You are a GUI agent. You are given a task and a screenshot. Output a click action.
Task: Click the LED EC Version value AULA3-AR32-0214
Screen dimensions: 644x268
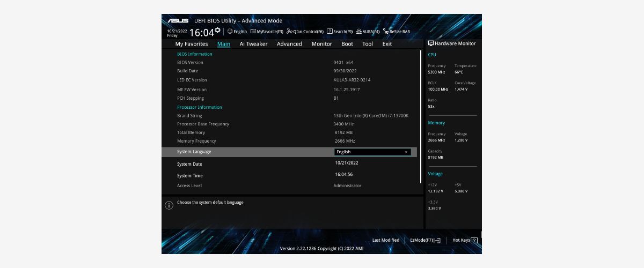click(x=352, y=80)
